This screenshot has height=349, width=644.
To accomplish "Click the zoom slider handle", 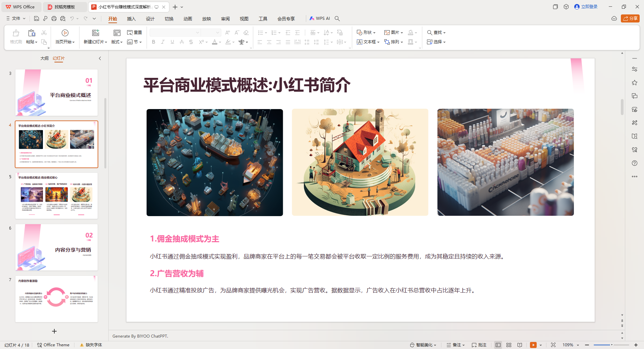I will (612, 345).
